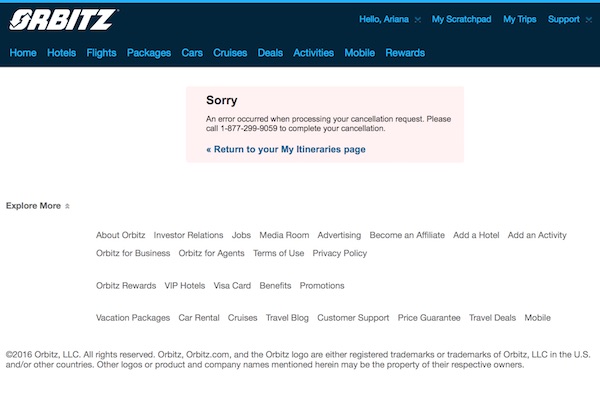Return to your My Itineraries page
This screenshot has width=600, height=400.
286,149
